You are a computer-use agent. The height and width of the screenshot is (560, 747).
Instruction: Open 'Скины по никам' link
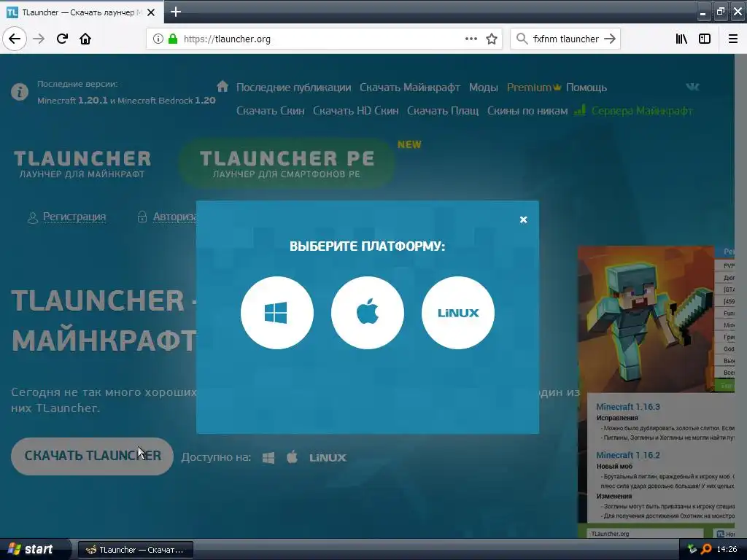click(527, 111)
